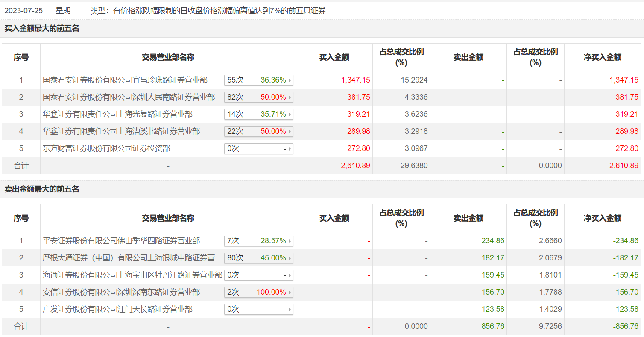Click the sell amount 182.17
Viewport: 644px width, 337px height.
493,258
